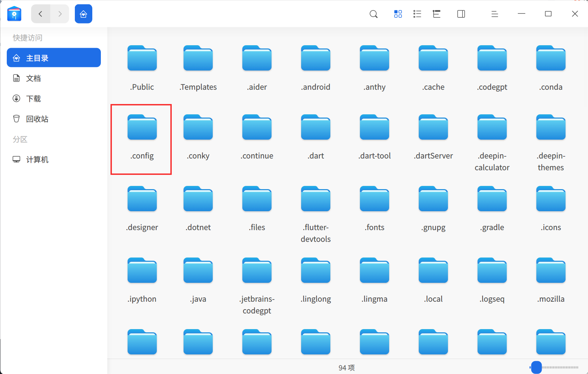Screen dimensions: 588x374
Task: Select 主目录 in the sidebar
Action: pos(54,58)
